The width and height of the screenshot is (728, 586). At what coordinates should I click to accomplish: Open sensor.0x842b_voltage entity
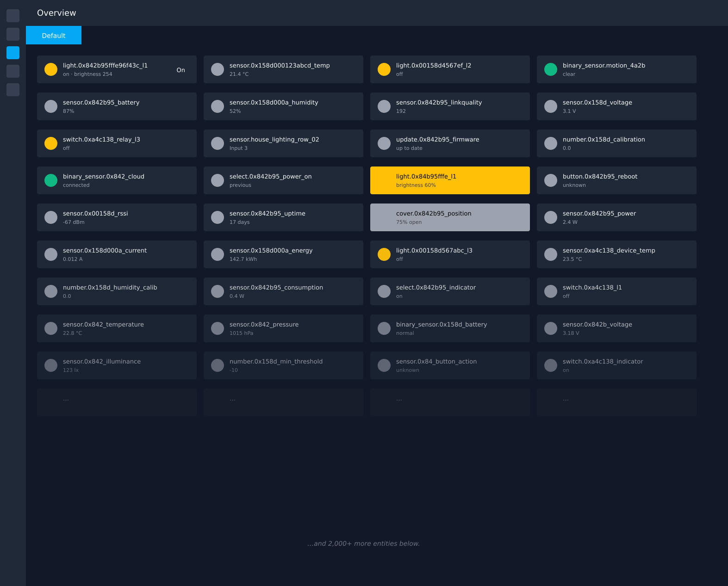pyautogui.click(x=616, y=328)
